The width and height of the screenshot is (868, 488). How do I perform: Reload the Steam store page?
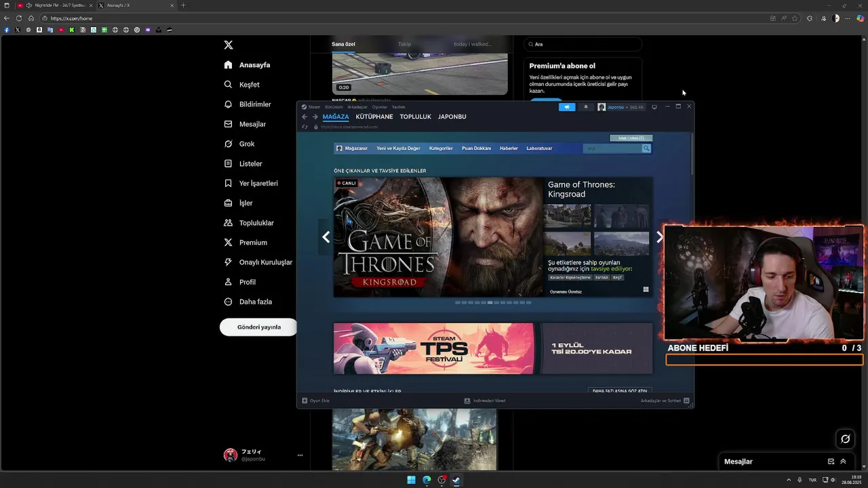click(x=305, y=127)
